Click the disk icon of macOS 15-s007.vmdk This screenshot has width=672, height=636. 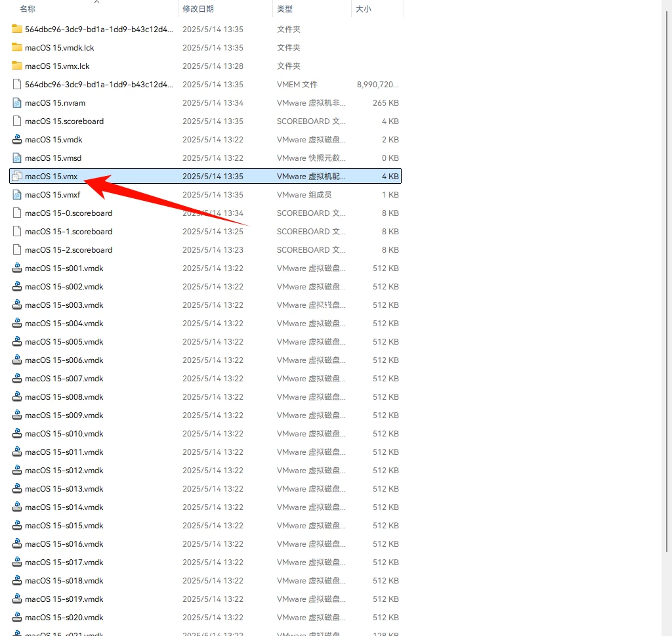click(x=16, y=379)
